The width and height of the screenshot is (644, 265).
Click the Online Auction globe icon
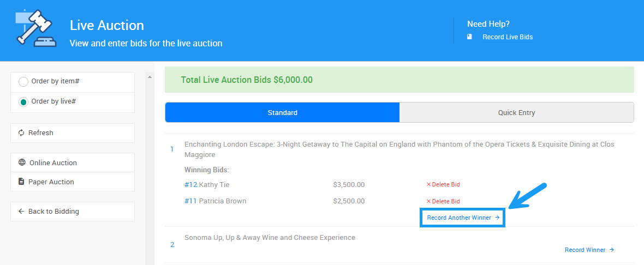coord(22,162)
